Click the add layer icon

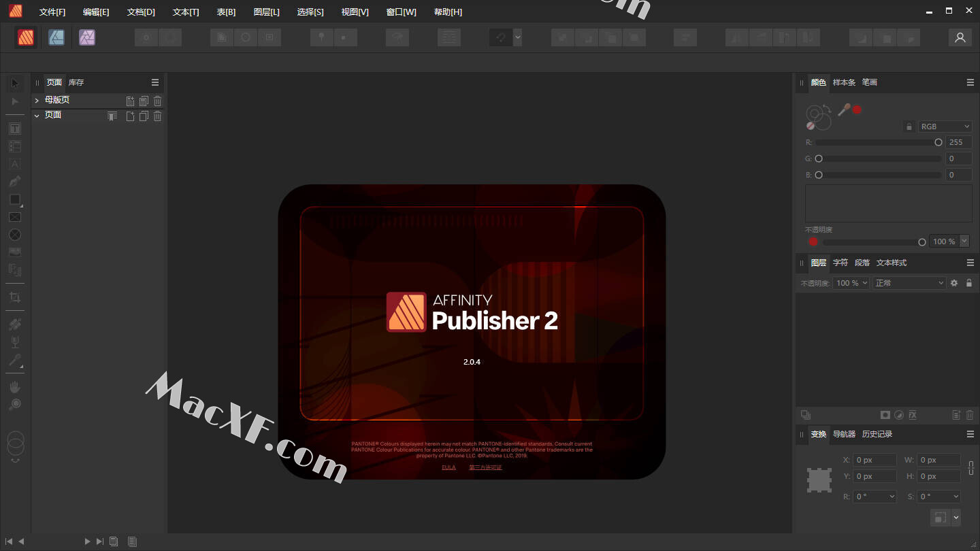tap(956, 415)
